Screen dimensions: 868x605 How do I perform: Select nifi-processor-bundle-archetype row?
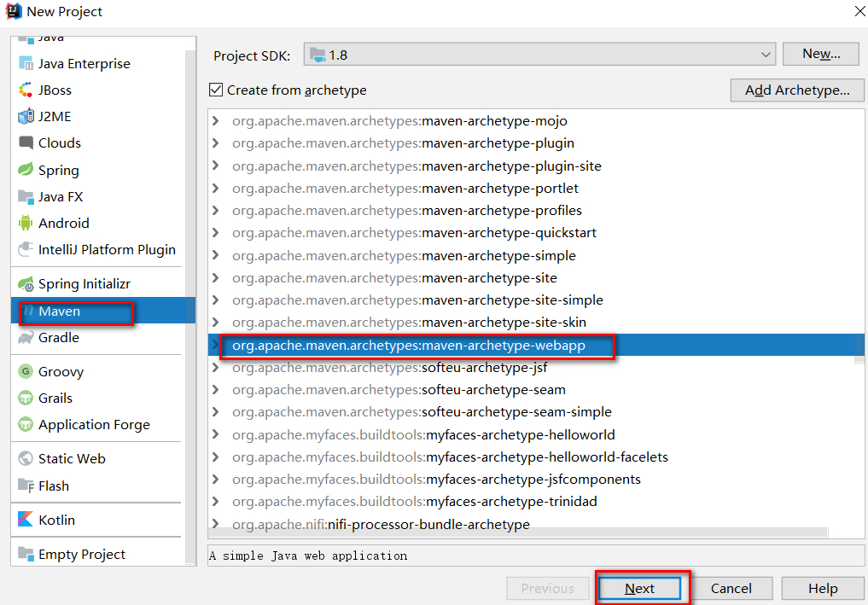point(536,524)
